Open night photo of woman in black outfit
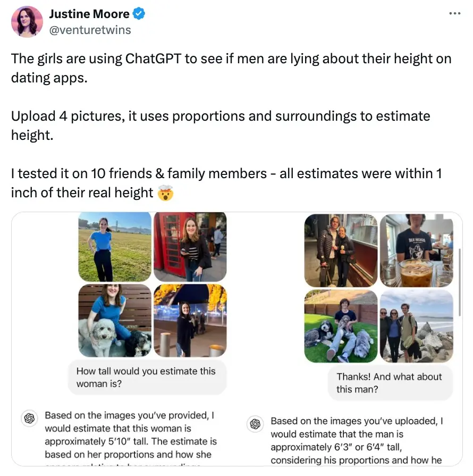 pyautogui.click(x=190, y=321)
